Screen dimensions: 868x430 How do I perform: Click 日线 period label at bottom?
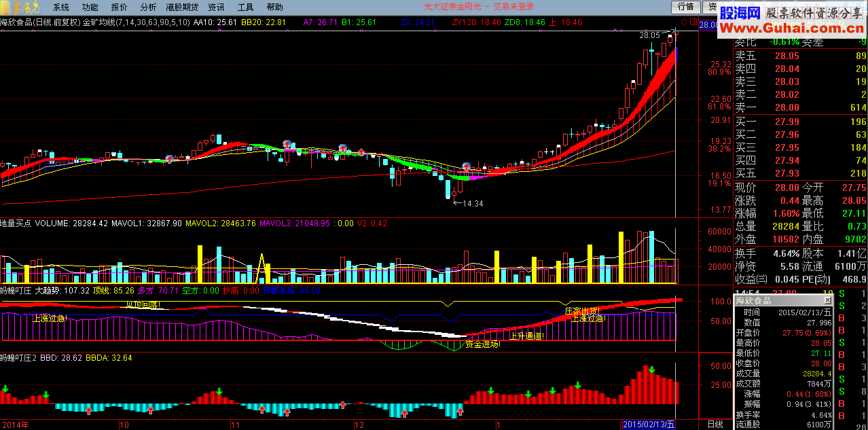[715, 424]
